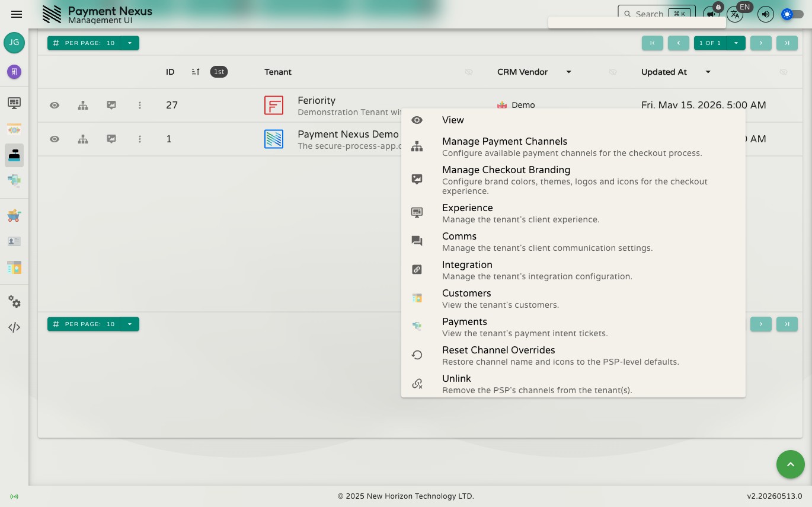Click the connection status icon in footer
Viewport: 812px width, 507px height.
coord(14,496)
